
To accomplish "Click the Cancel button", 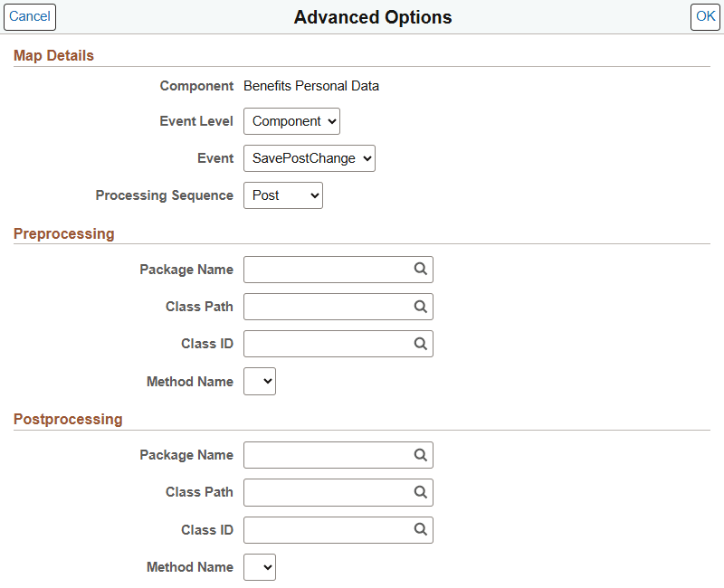I will pos(29,16).
